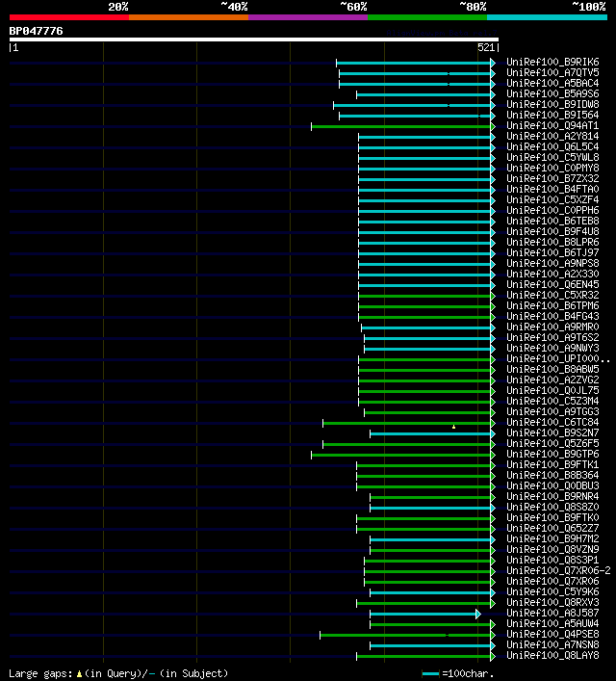616x681 pixels.
Task: Click the purple ~60% identity color segment
Action: point(308,17)
